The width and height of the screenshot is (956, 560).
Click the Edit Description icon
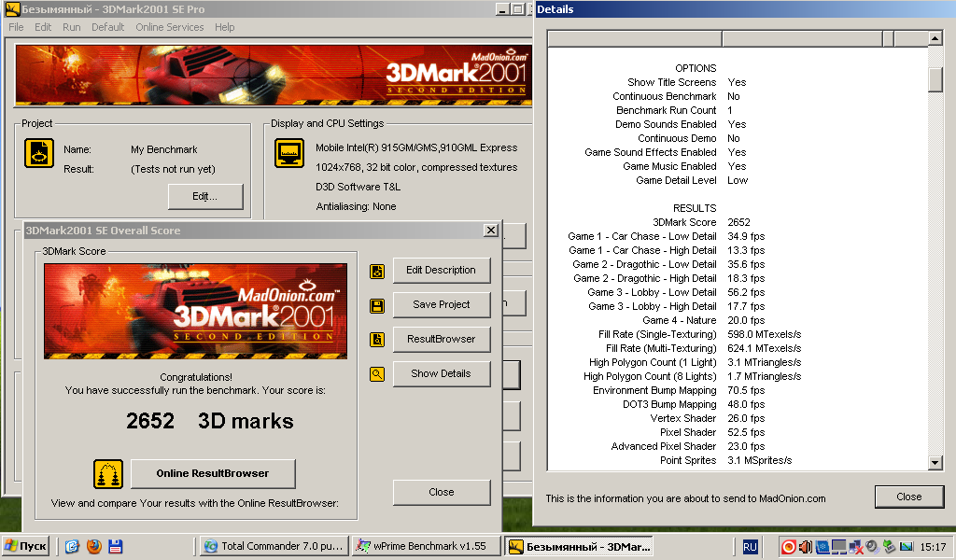click(x=377, y=272)
